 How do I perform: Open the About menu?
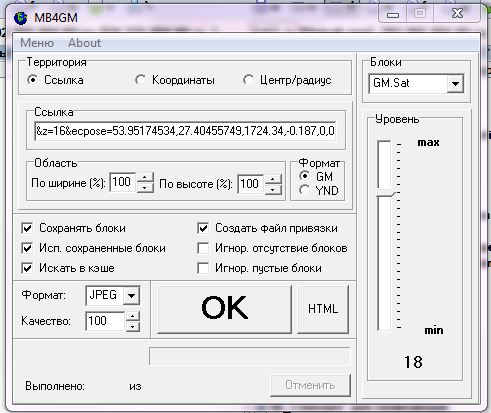click(x=84, y=43)
